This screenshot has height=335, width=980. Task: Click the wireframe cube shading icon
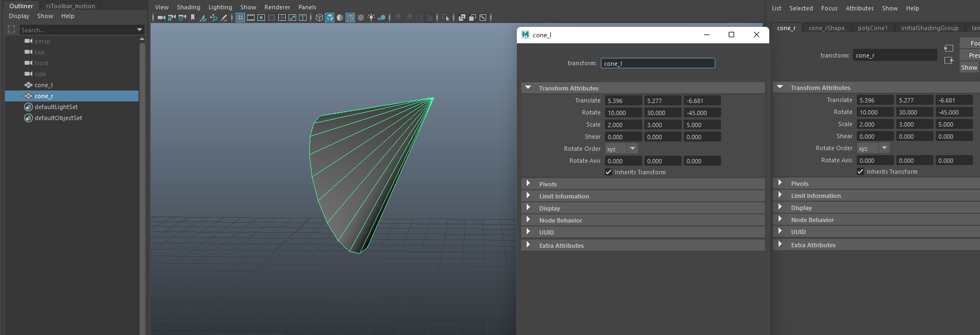pos(319,18)
